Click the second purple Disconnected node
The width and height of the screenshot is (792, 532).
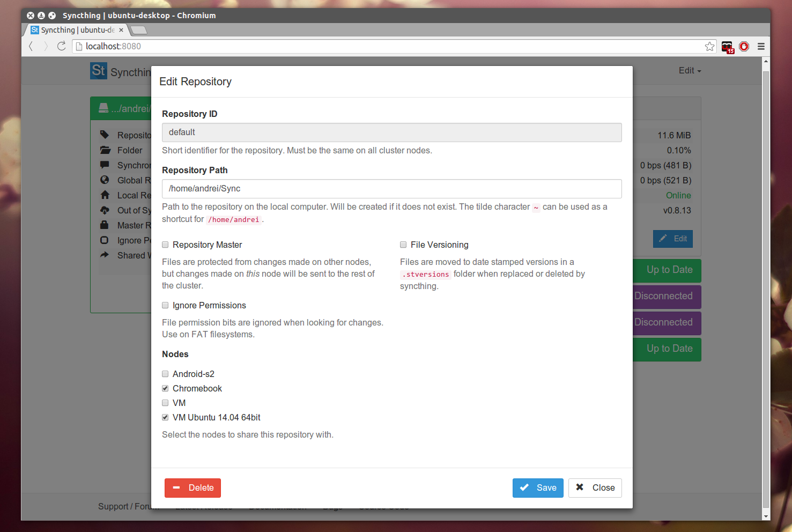click(667, 322)
